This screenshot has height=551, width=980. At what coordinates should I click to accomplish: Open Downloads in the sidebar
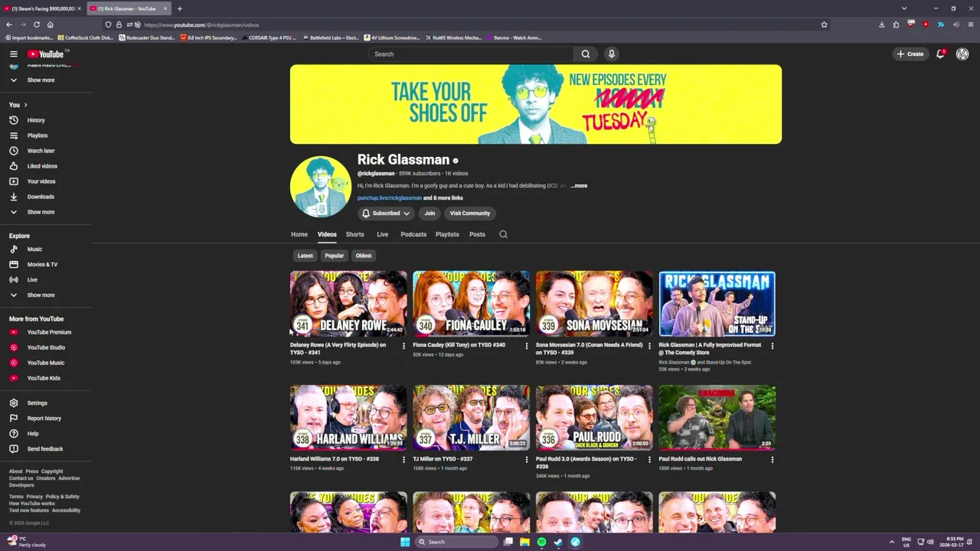pyautogui.click(x=41, y=197)
